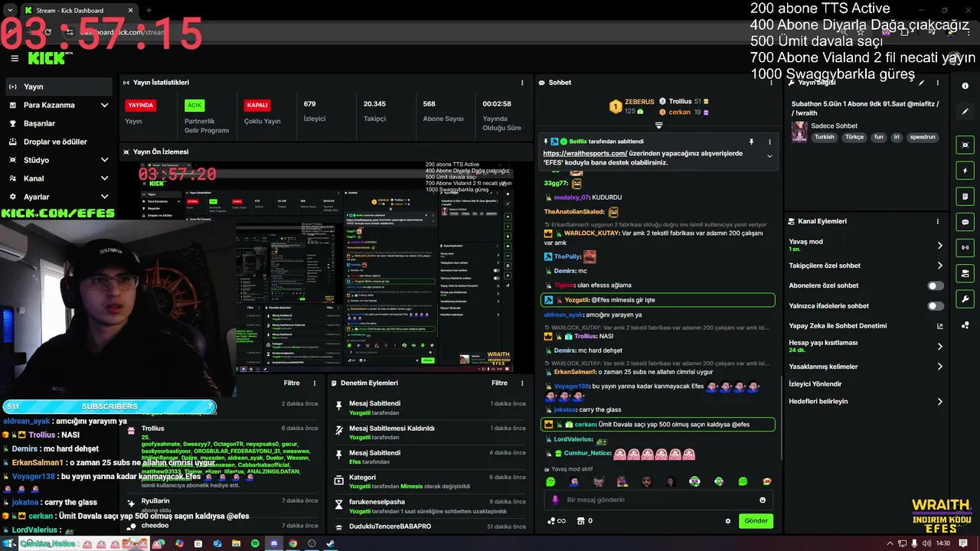Open Steam from the taskbar
Image resolution: width=980 pixels, height=551 pixels.
[330, 543]
